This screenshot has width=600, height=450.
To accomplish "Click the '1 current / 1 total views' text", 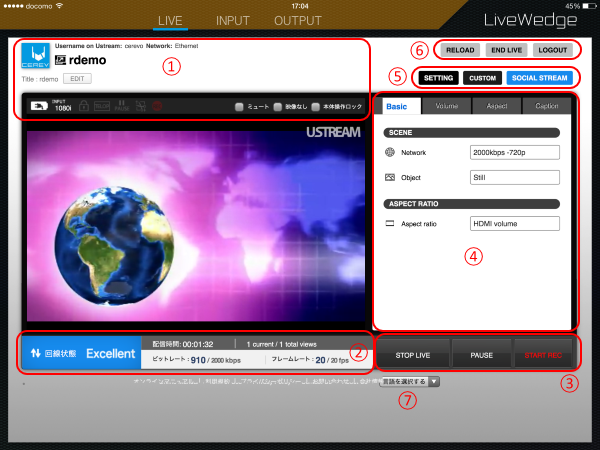I will [281, 344].
